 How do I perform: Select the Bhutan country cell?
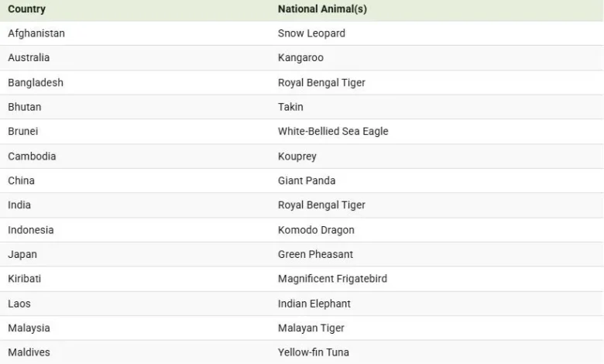[x=24, y=107]
